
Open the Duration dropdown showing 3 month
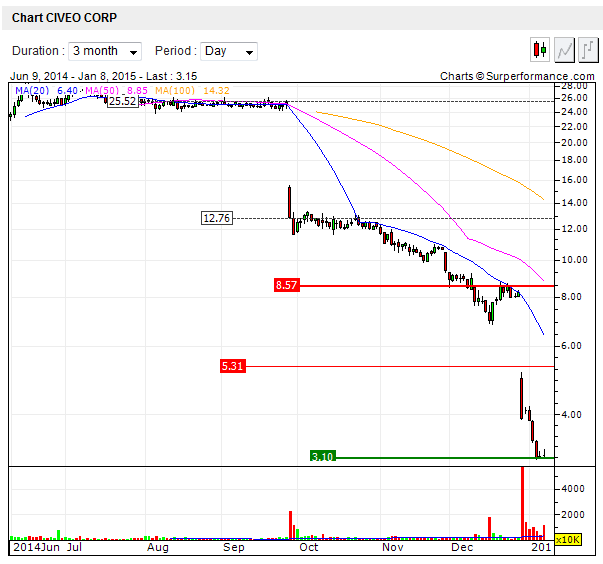[x=105, y=51]
